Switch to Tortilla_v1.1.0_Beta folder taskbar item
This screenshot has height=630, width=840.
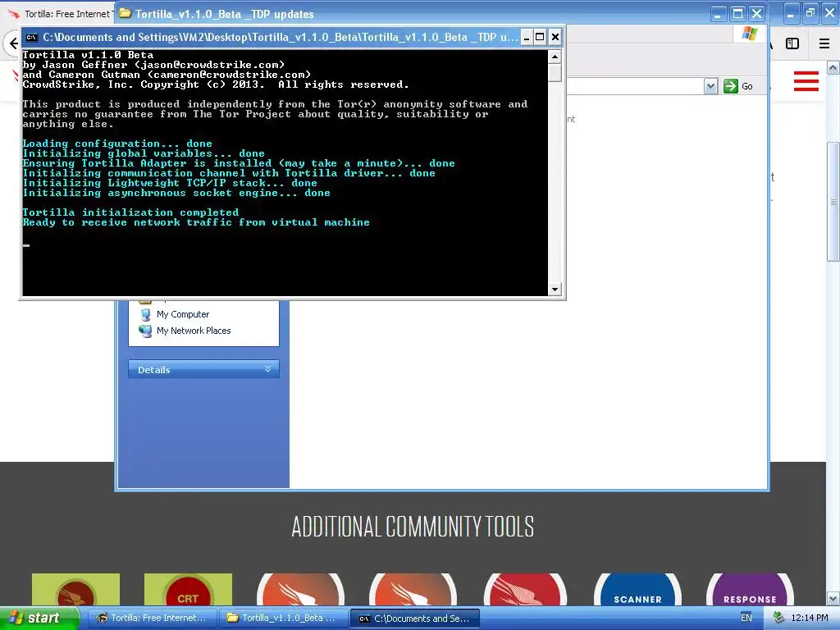coord(282,619)
